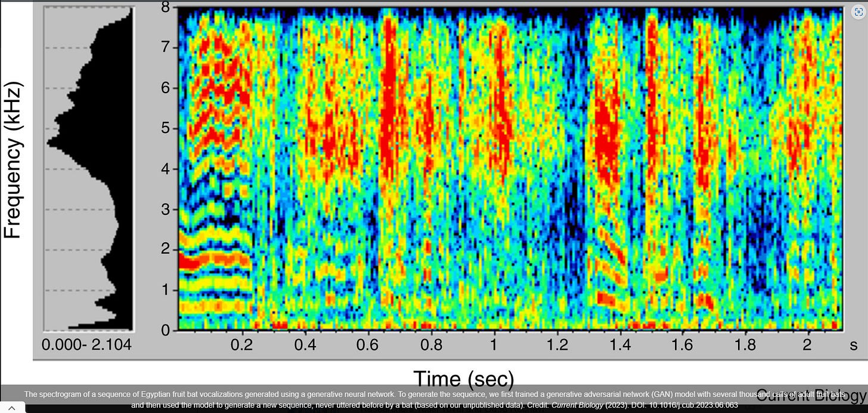
Task: Click the 0.2 time tick label
Action: [x=242, y=346]
